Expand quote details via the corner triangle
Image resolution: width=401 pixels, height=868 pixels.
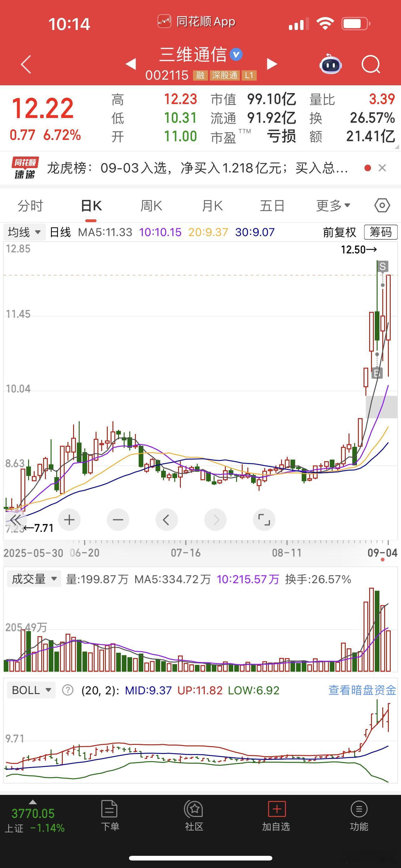coord(397,147)
